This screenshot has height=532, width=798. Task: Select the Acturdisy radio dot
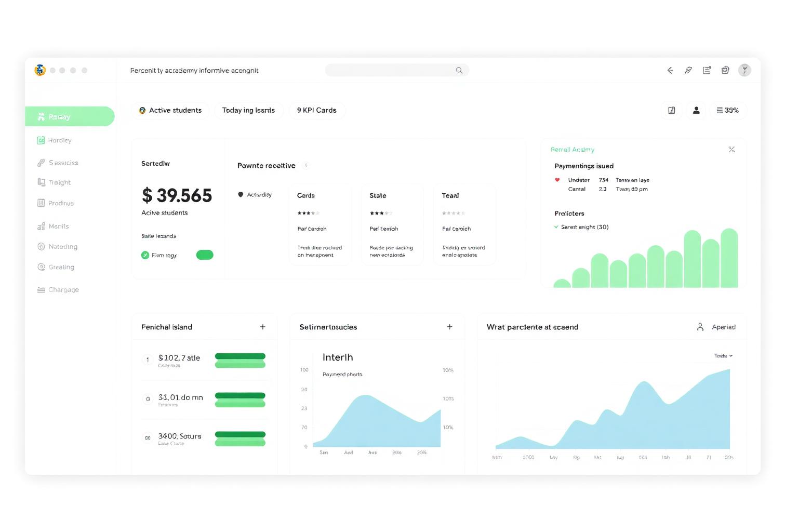pyautogui.click(x=241, y=195)
